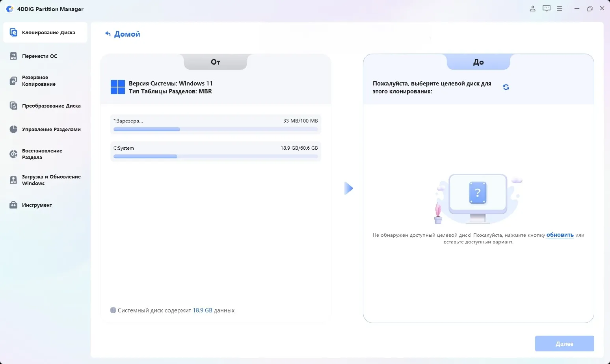The width and height of the screenshot is (610, 364).
Task: Click the Управление Разделами pie icon
Action: tap(13, 129)
